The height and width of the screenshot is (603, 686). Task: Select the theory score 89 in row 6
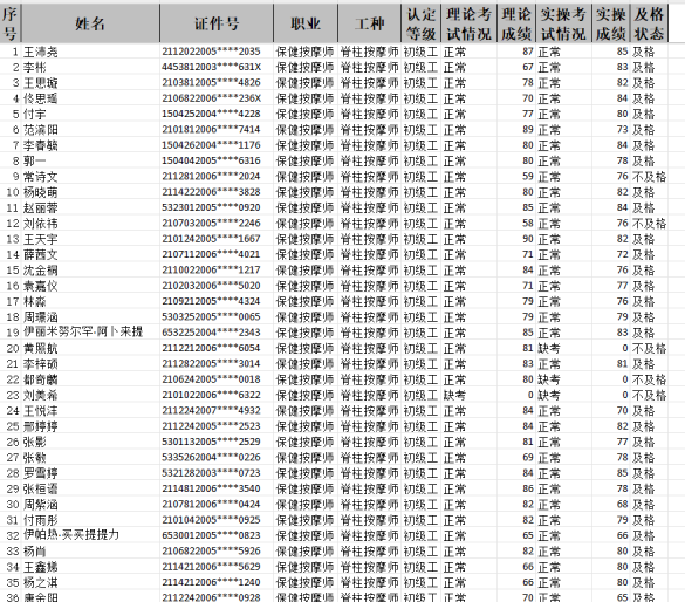[x=527, y=129]
